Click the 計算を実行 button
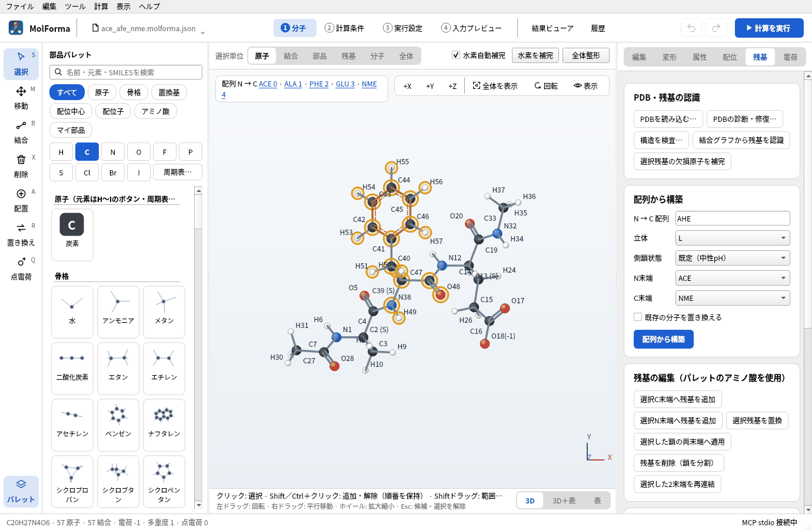812x530 pixels. pyautogui.click(x=769, y=28)
